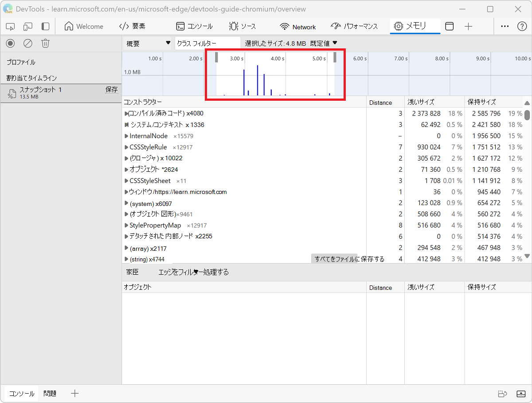Click the constructor list scroll-down arrow

pos(527,256)
